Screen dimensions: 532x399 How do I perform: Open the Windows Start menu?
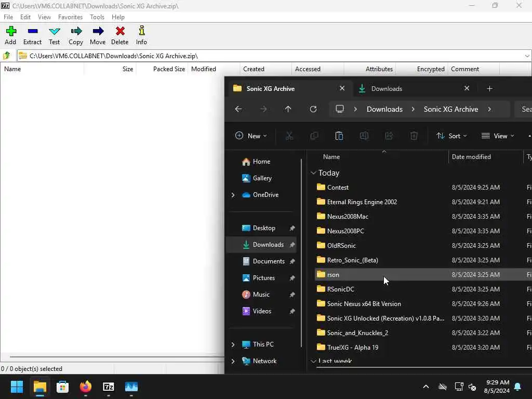(x=17, y=387)
